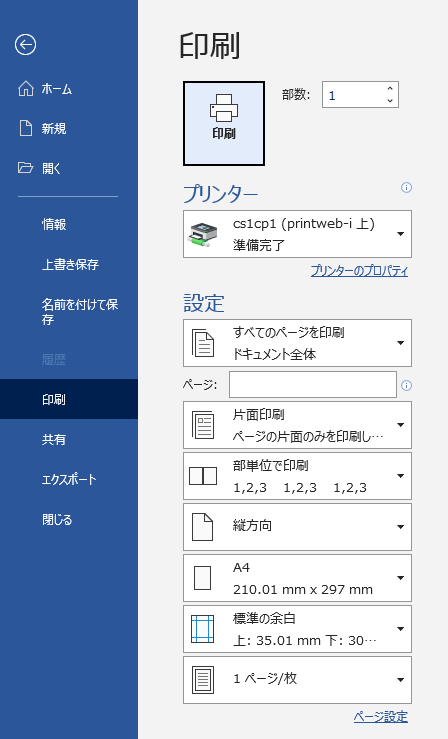Open the 片面印刷 duplex dropdown
The height and width of the screenshot is (739, 448).
click(x=297, y=425)
